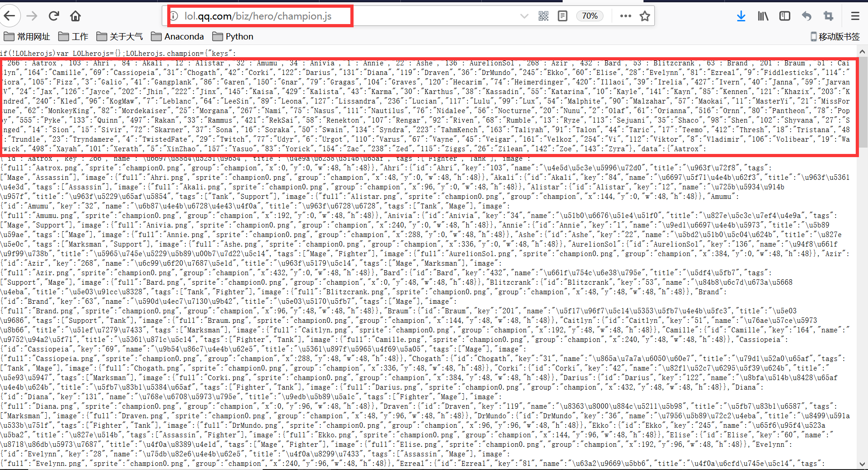Go back to the previous page
The height and width of the screenshot is (470, 868).
(9, 16)
